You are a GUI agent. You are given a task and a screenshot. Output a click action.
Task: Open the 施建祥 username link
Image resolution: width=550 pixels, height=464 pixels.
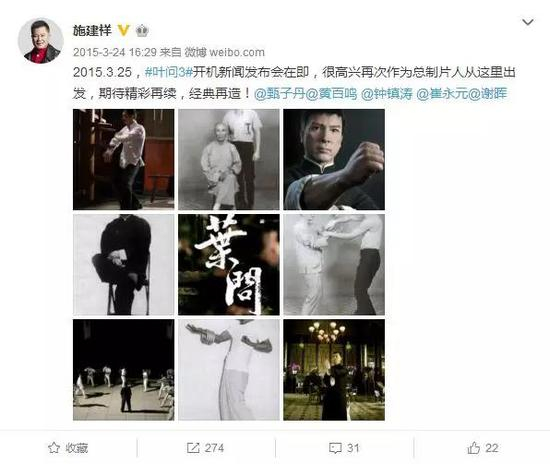(x=92, y=31)
